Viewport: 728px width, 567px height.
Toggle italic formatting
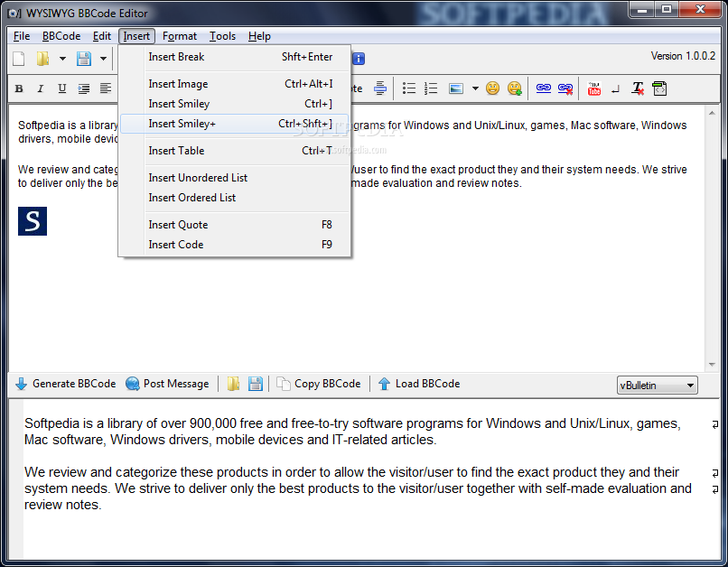coord(41,88)
